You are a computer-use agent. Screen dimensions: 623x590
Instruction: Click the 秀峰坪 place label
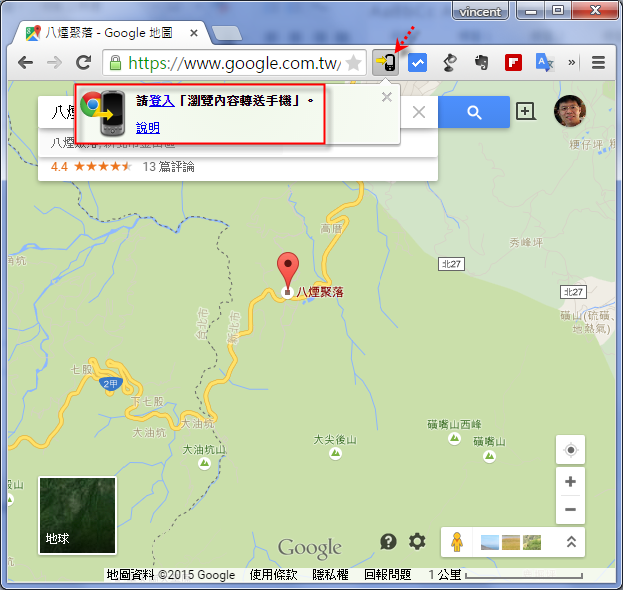tap(526, 242)
